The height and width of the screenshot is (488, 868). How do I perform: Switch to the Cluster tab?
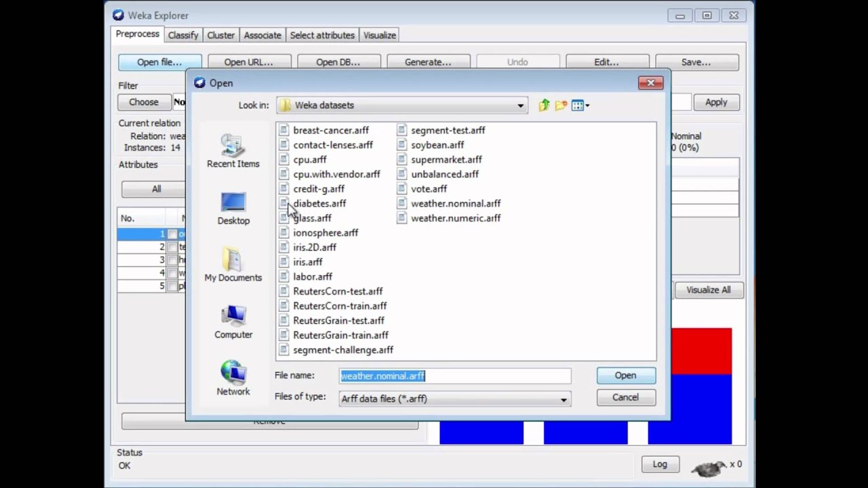coord(221,35)
